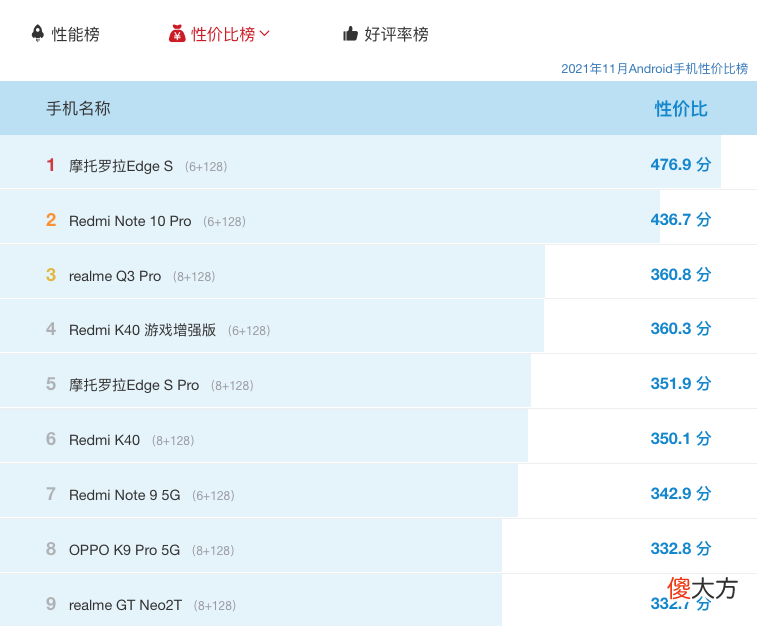
Task: Select the Redmi Note 10 Pro entry
Action: (130, 221)
